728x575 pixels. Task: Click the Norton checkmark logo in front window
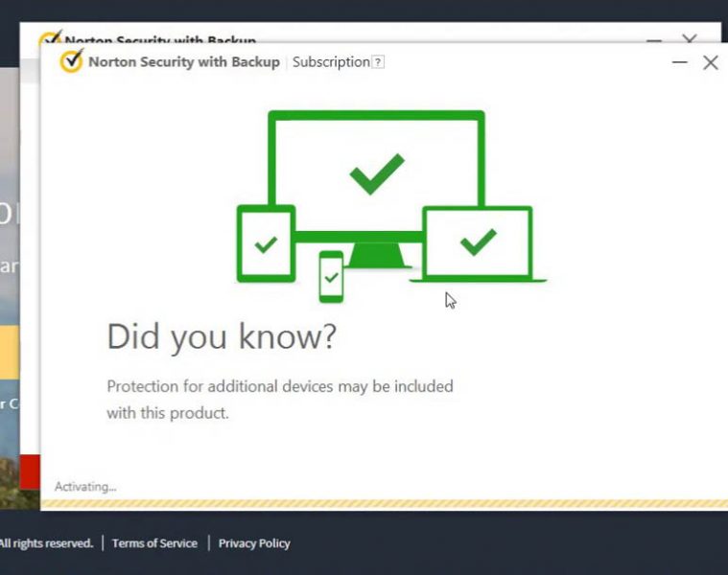[72, 60]
